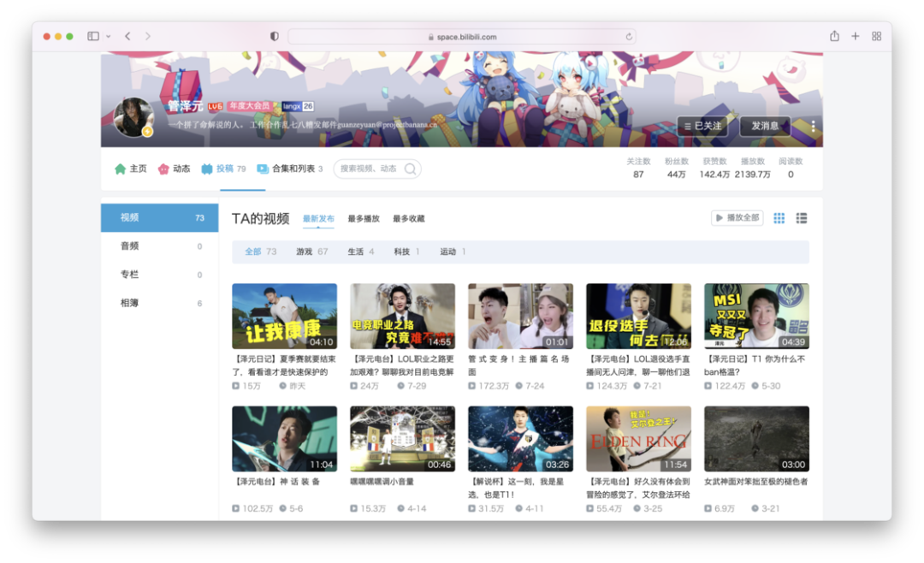The width and height of the screenshot is (924, 563).
Task: Select the play count icon beside 102.5万
Action: [x=236, y=508]
